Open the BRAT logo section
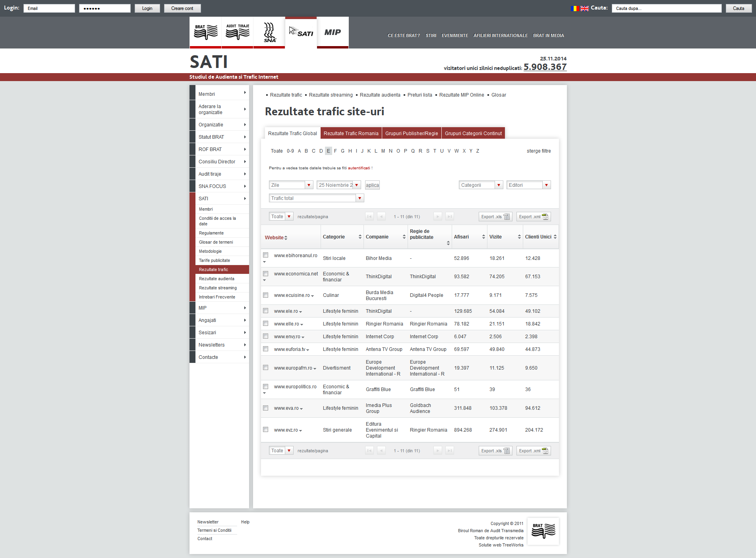 tap(205, 32)
